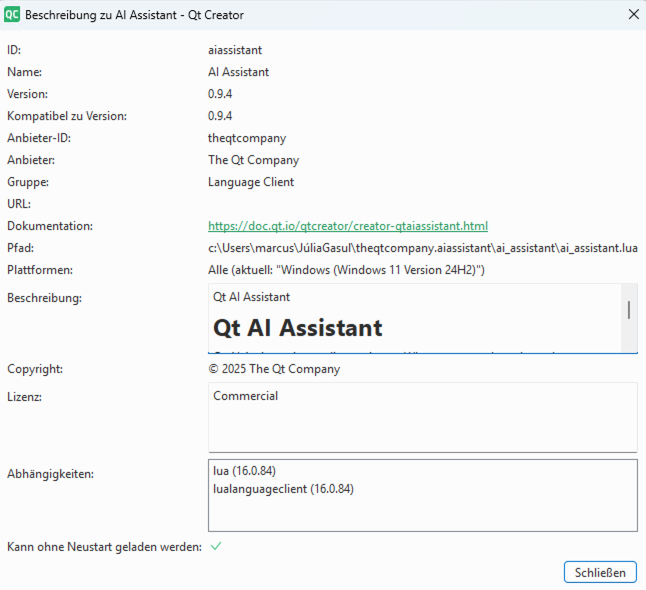646x590 pixels.
Task: Click the Name value "AI Assistant"
Action: coord(238,72)
